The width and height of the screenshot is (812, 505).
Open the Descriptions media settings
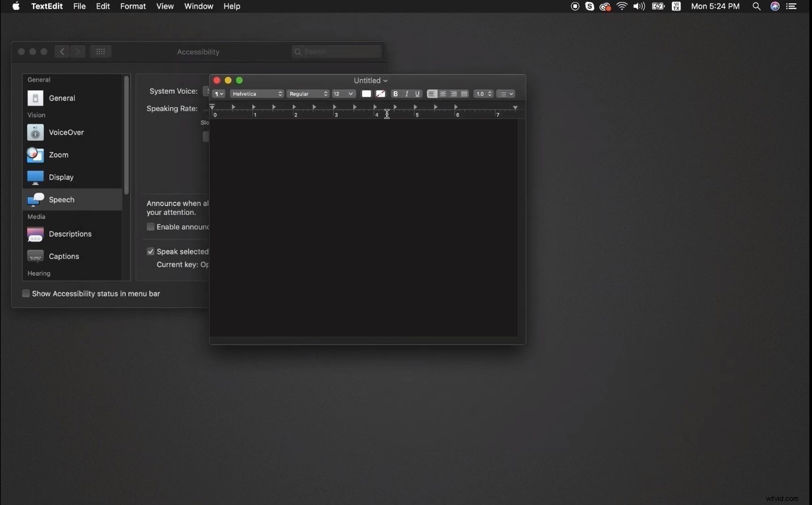[x=35, y=234]
